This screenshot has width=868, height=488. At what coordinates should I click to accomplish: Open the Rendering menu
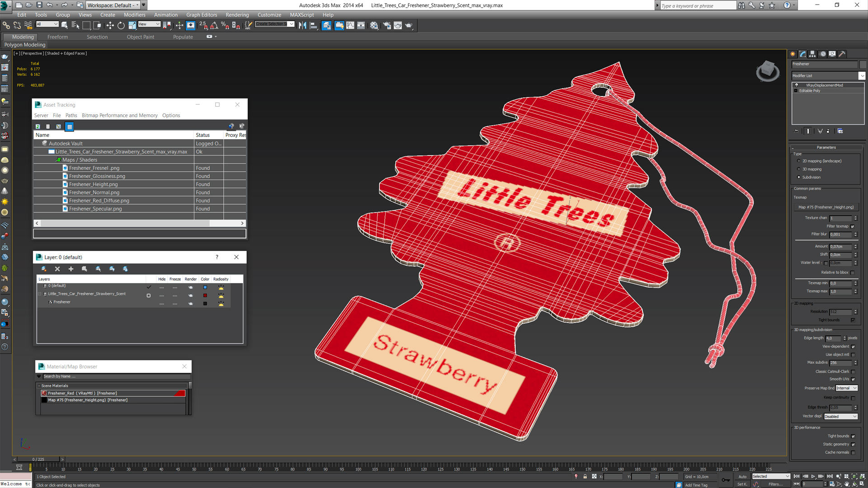(x=237, y=15)
